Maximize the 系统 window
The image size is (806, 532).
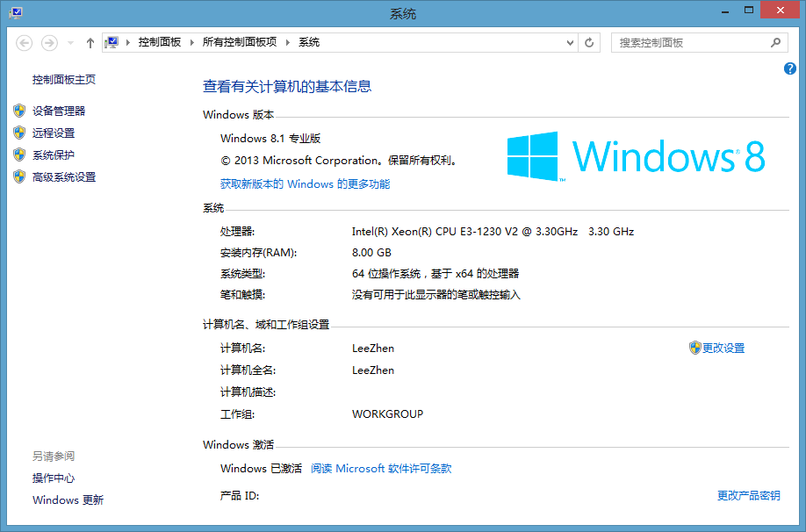(749, 11)
